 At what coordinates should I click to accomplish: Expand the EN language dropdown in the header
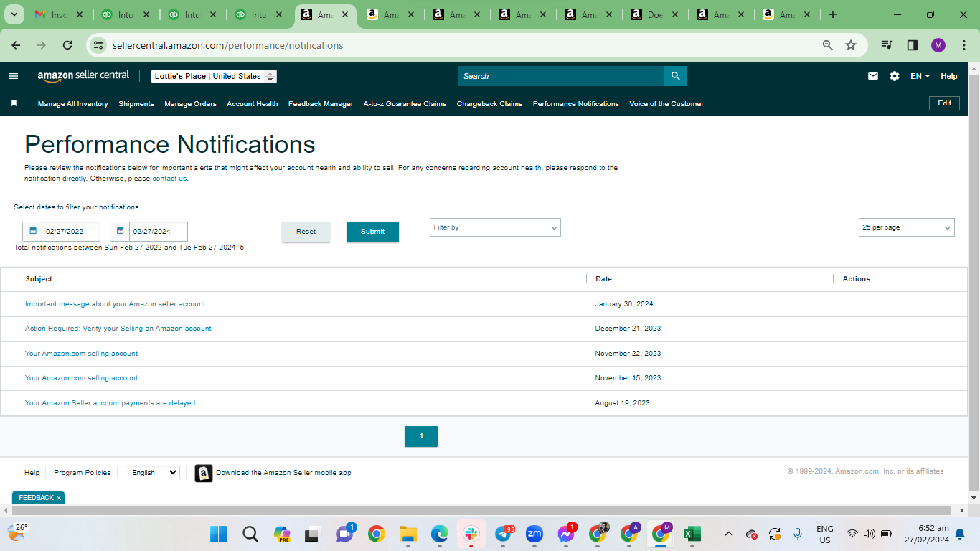point(920,76)
